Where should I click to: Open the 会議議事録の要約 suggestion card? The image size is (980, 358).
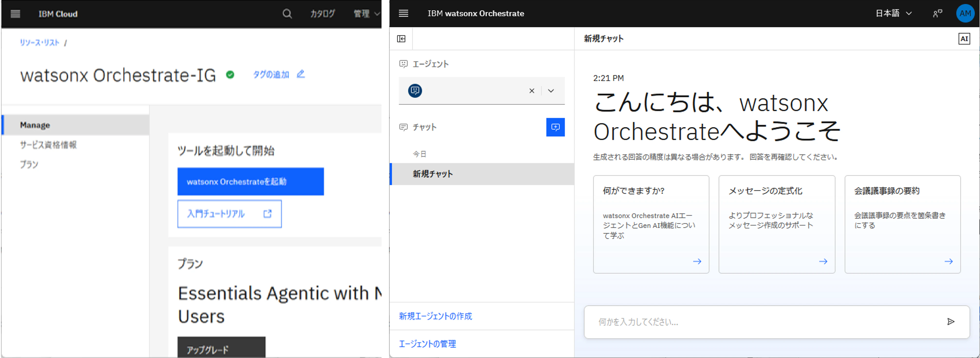902,224
